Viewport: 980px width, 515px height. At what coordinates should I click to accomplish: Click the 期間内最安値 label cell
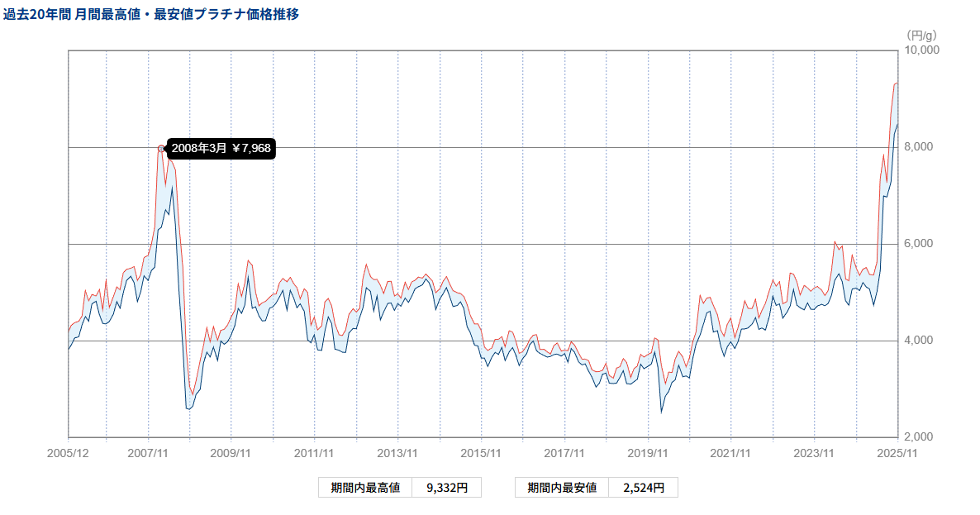tap(562, 488)
